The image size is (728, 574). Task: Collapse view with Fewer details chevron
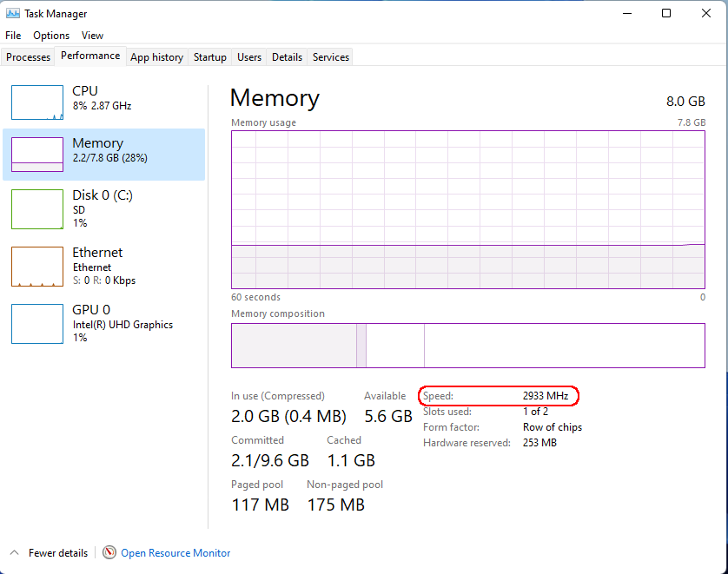tap(15, 552)
